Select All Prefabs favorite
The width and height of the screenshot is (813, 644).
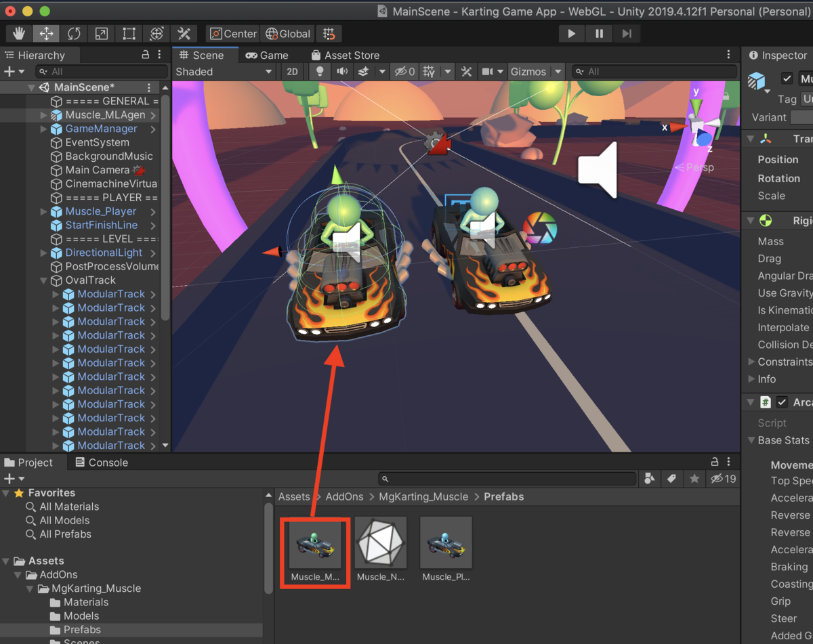(65, 534)
